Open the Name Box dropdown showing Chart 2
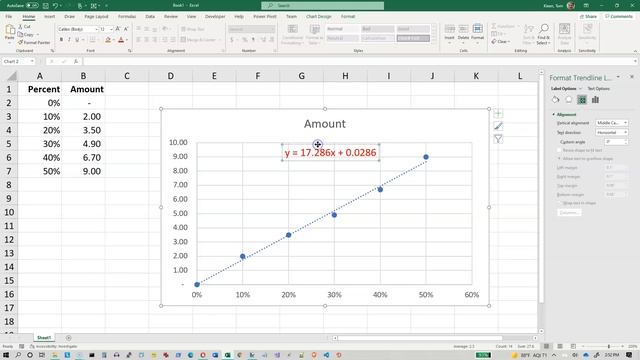 [x=32, y=61]
